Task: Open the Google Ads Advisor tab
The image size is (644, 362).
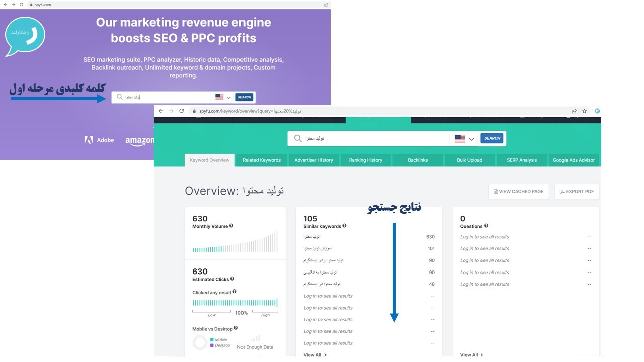Action: [x=574, y=160]
